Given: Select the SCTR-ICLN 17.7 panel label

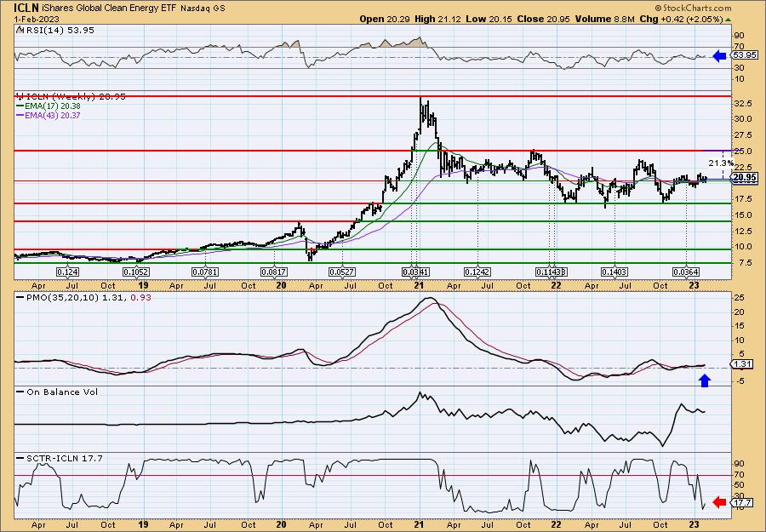Looking at the screenshot, I should pos(59,458).
